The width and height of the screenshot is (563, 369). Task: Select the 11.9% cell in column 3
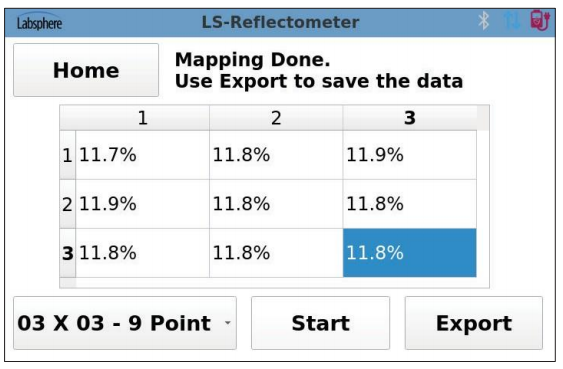pyautogui.click(x=410, y=155)
